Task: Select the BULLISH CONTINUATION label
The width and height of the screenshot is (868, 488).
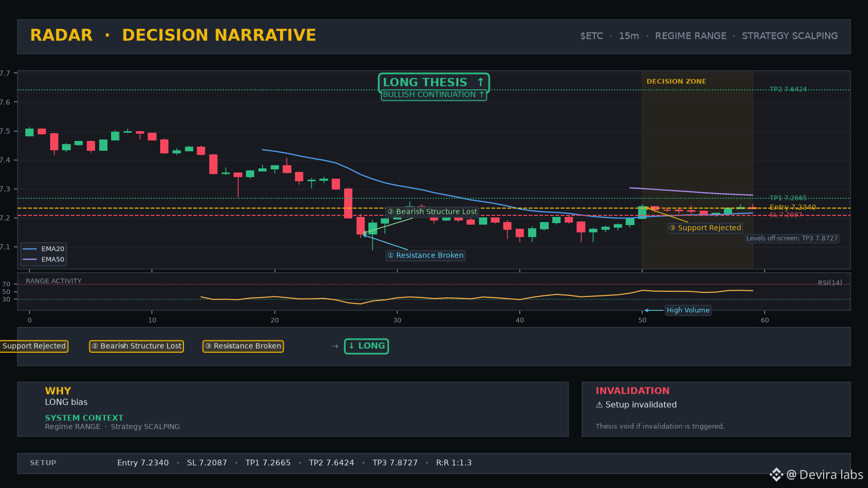Action: click(433, 95)
